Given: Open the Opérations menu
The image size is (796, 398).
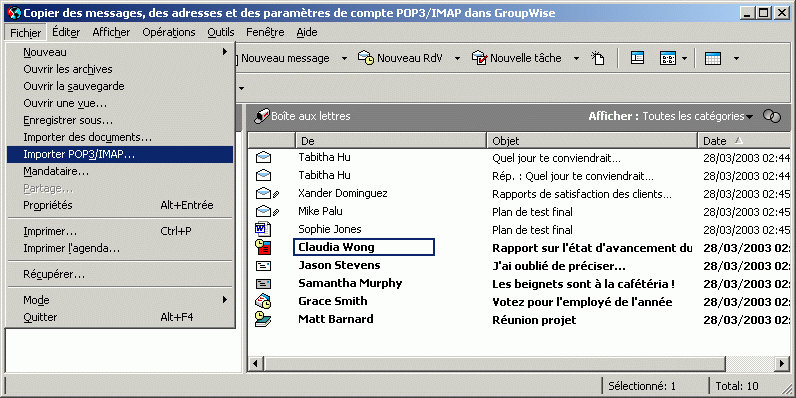Looking at the screenshot, I should coord(169,32).
